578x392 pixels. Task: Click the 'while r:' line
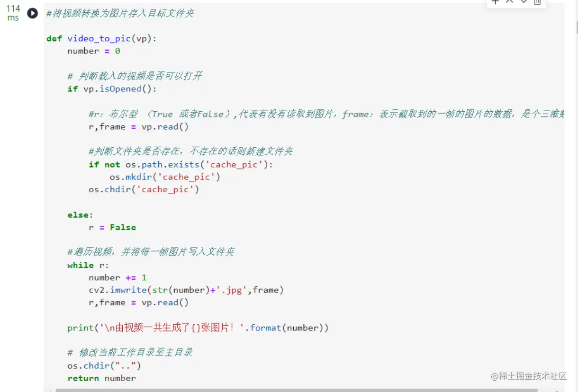[x=88, y=265]
